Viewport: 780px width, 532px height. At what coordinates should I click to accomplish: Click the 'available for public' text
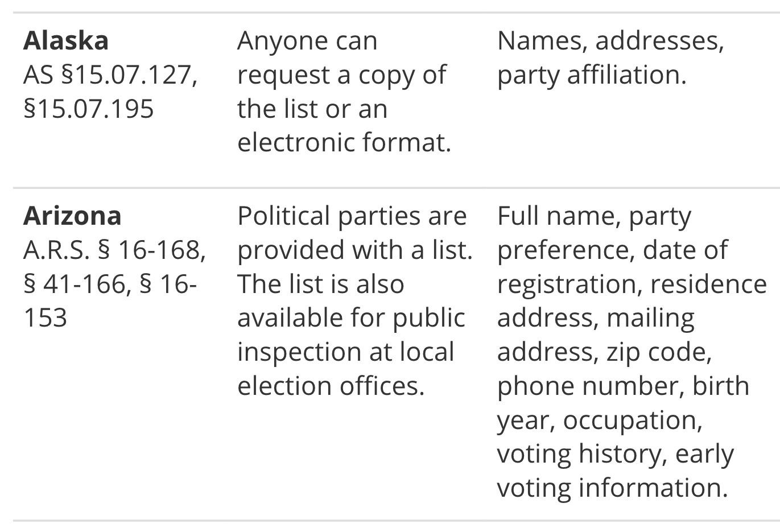point(351,318)
